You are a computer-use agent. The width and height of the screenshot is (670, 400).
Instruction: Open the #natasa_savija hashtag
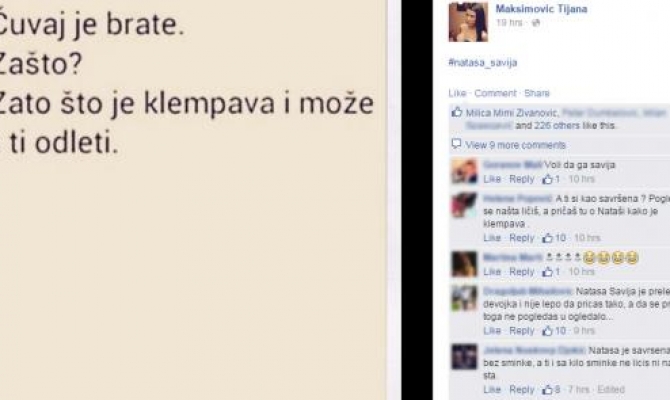tap(483, 63)
